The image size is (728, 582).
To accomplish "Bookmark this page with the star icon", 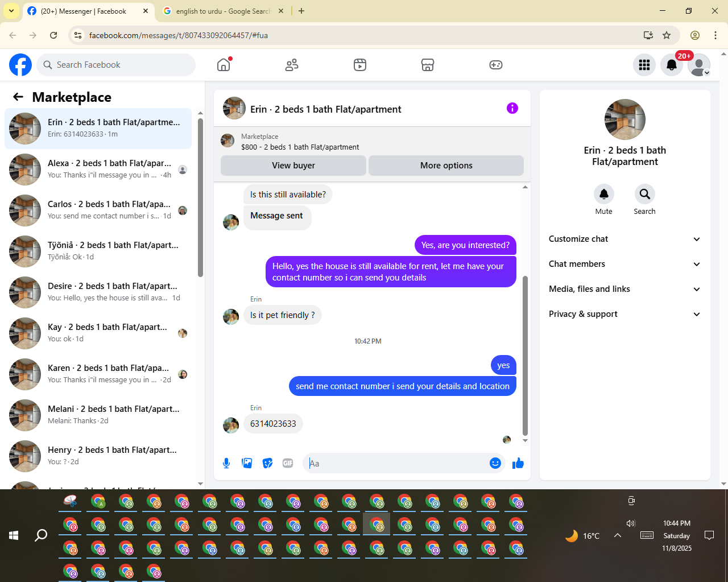I will pyautogui.click(x=667, y=35).
